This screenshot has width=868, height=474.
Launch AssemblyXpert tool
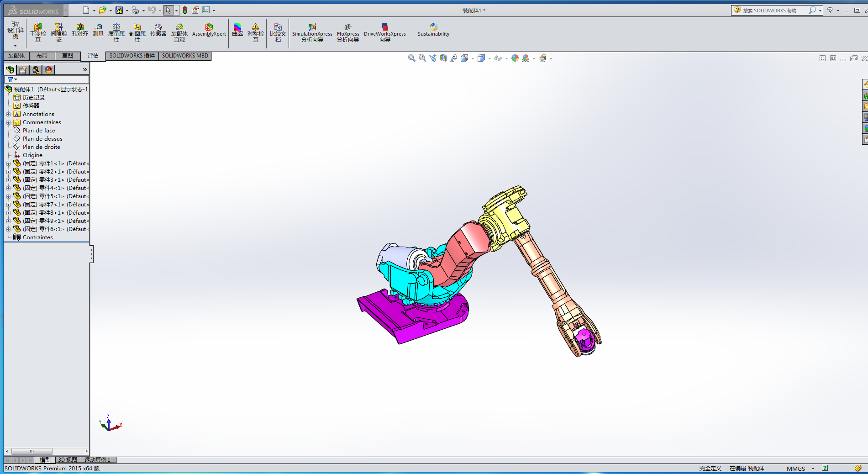(209, 30)
